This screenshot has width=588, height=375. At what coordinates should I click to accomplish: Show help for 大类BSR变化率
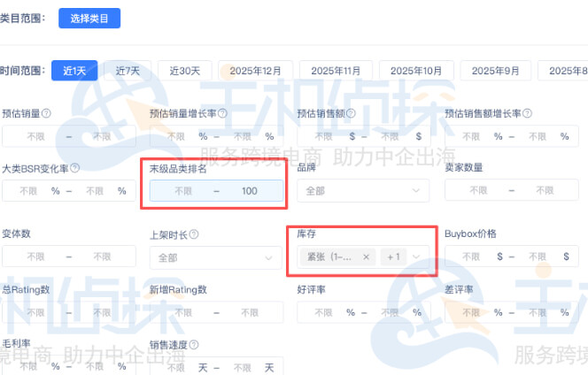(x=74, y=168)
